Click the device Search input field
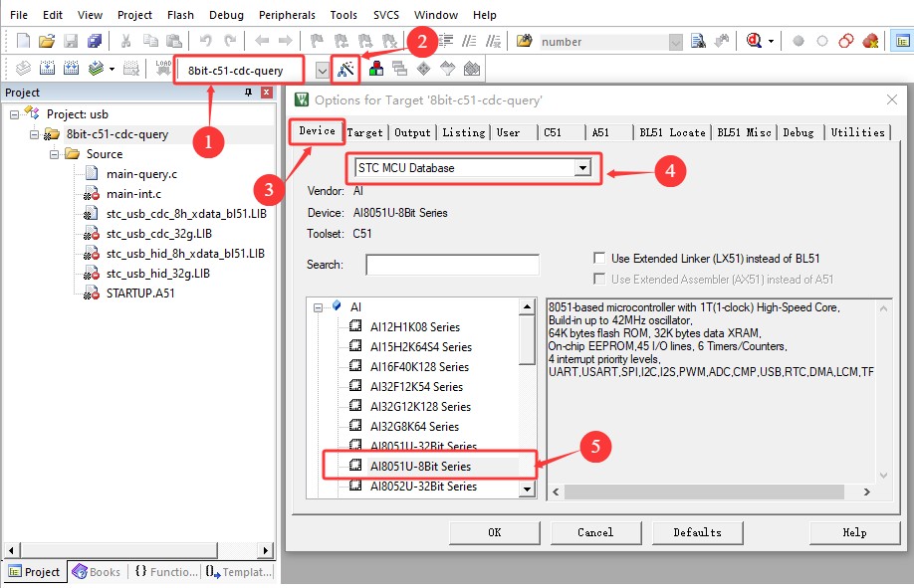 pyautogui.click(x=452, y=265)
